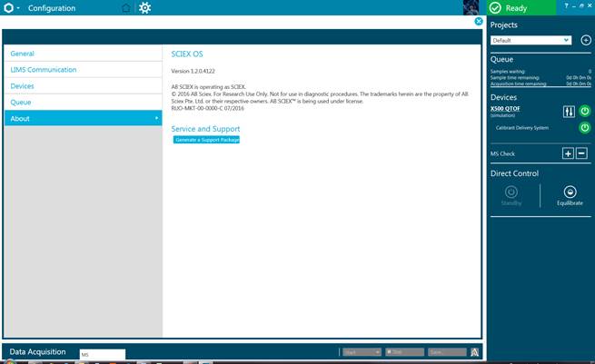595x364 pixels.
Task: Open the Start dropdown in Data Acquisition
Action: [x=362, y=352]
